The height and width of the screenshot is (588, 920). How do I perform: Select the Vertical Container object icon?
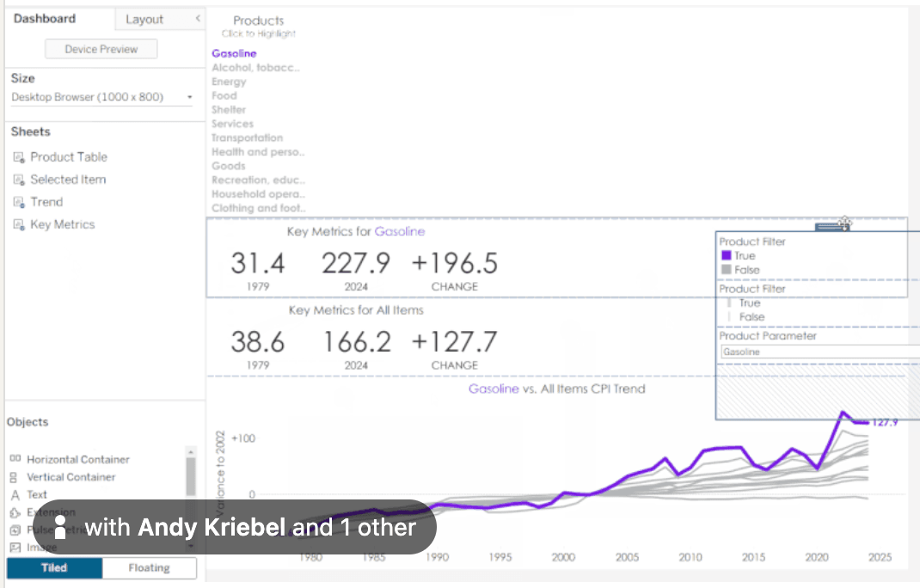pos(15,477)
